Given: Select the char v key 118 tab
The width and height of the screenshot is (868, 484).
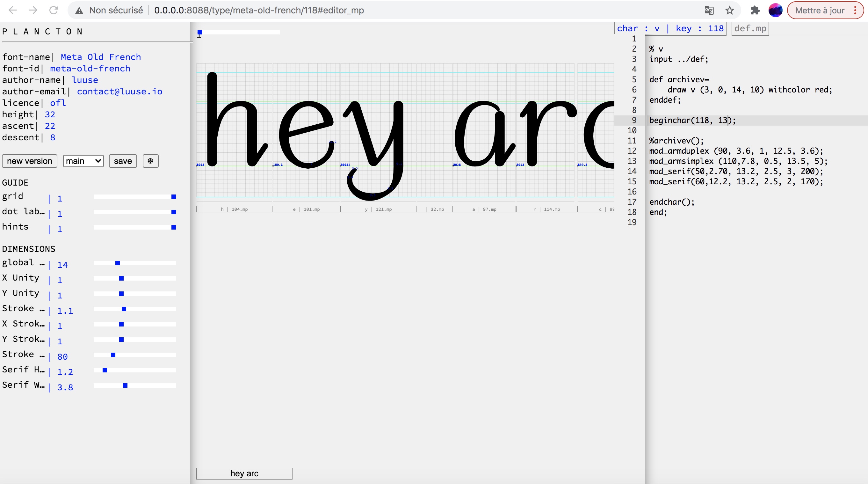Looking at the screenshot, I should click(670, 28).
